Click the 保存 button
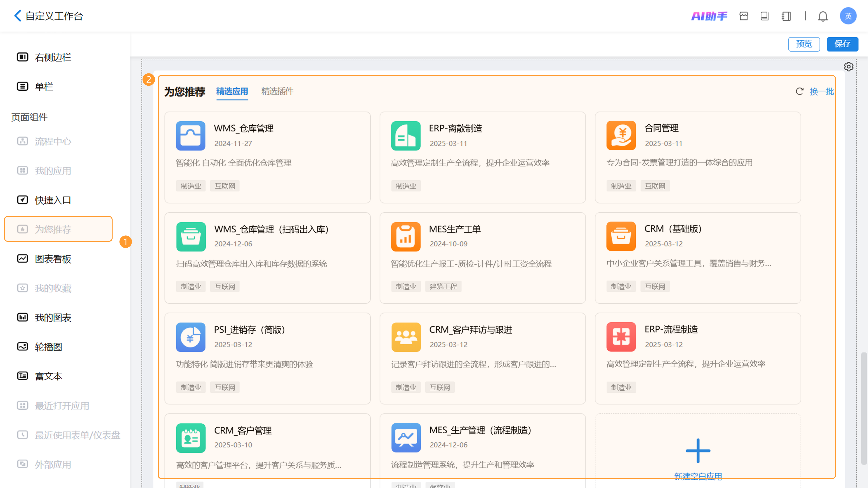Screen dimensions: 868x488 tap(842, 44)
